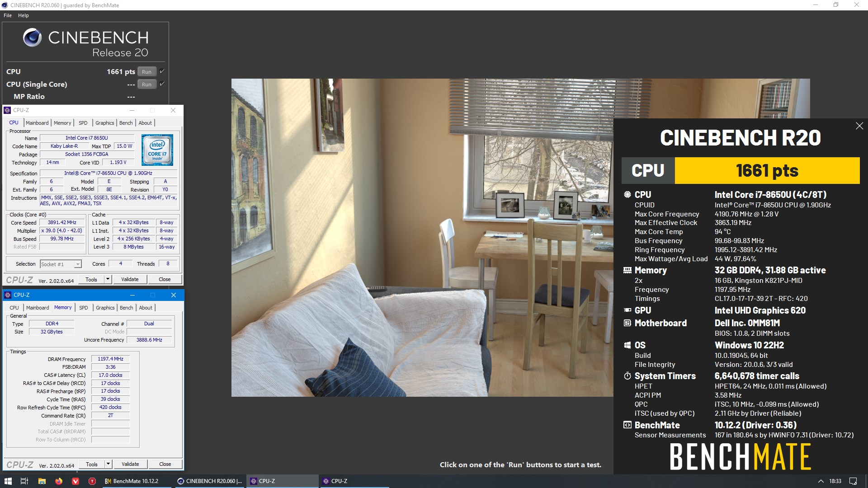
Task: Open About tab in lower CPU-Z
Action: pyautogui.click(x=146, y=308)
